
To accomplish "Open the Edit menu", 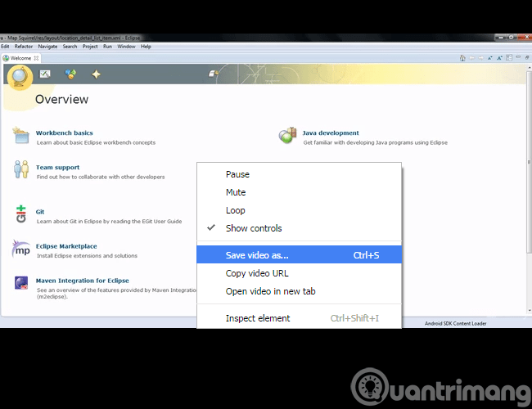I will [5, 47].
